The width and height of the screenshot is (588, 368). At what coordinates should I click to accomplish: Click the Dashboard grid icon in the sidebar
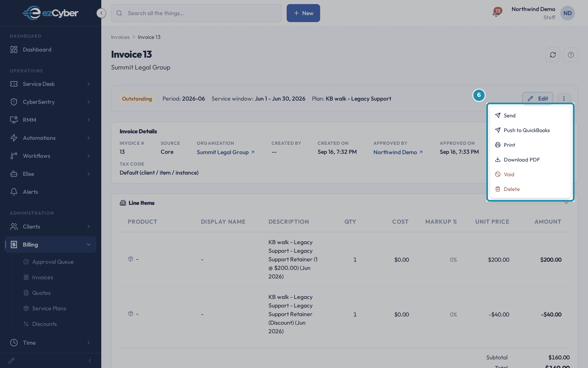pos(14,49)
